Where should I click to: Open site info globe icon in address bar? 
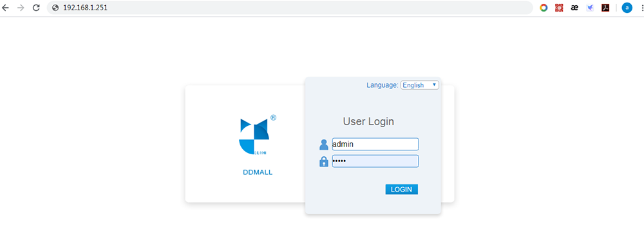[56, 7]
